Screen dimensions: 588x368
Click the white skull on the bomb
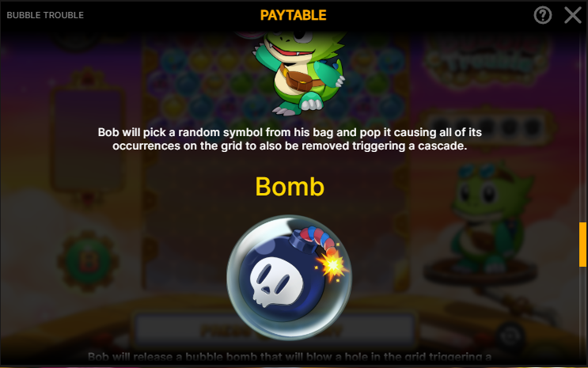276,281
